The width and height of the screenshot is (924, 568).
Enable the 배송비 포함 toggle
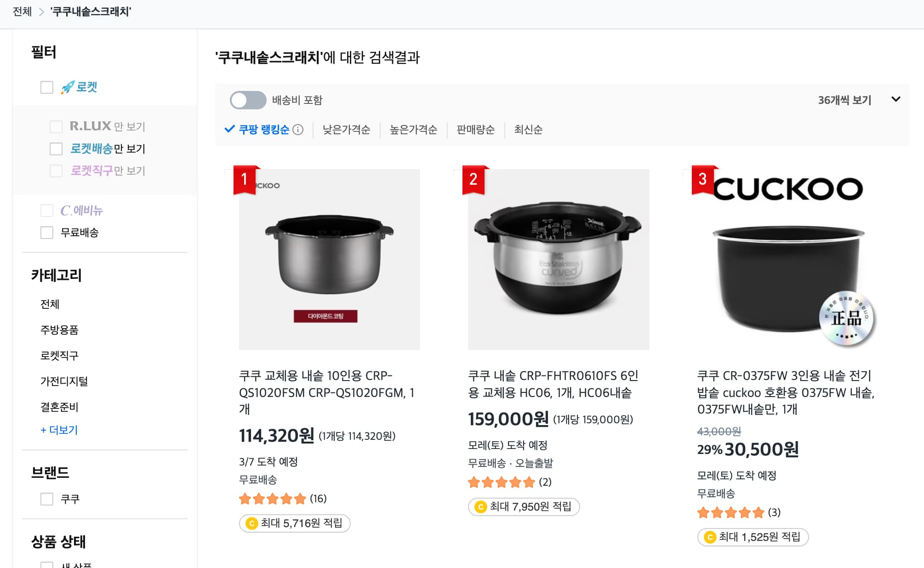click(x=248, y=99)
